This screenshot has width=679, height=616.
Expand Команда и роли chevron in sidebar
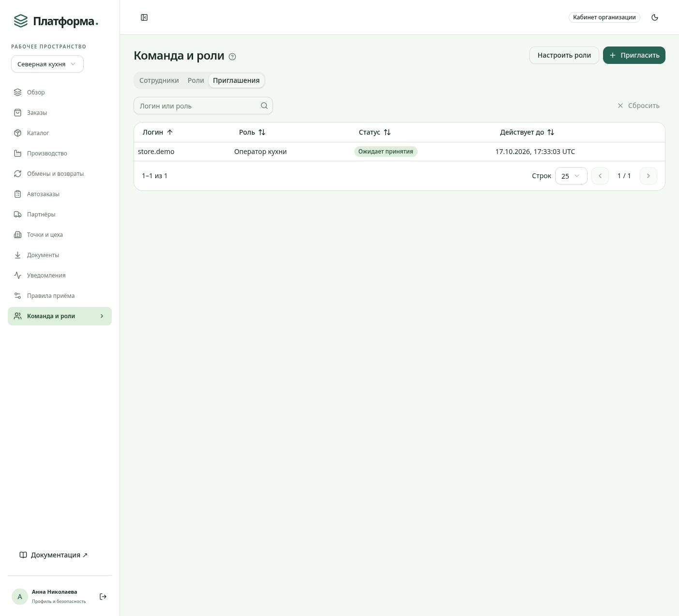coord(102,316)
